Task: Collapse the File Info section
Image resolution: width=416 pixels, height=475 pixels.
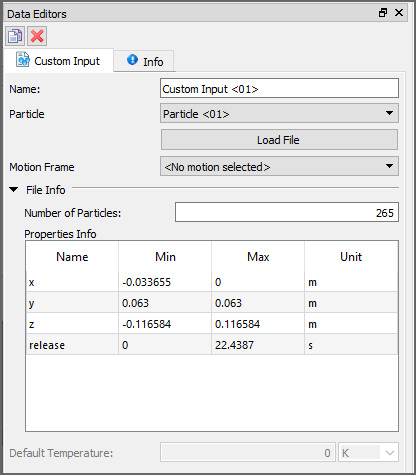Action: tap(14, 190)
